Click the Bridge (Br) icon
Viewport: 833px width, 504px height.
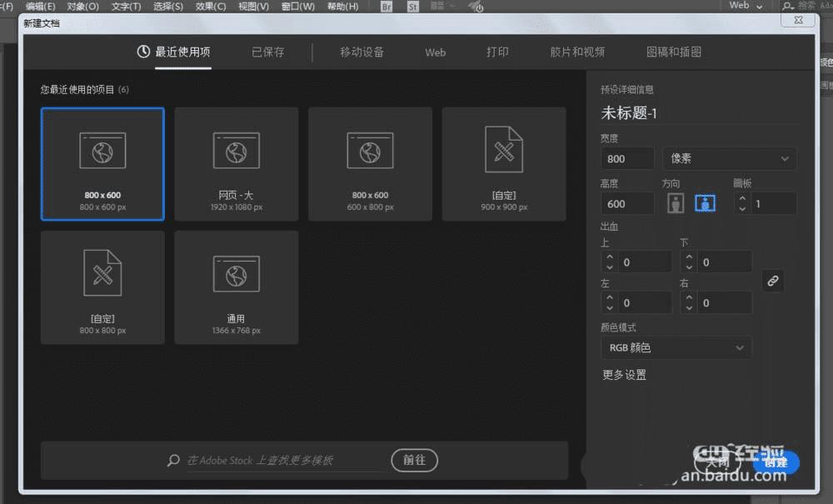pos(387,7)
